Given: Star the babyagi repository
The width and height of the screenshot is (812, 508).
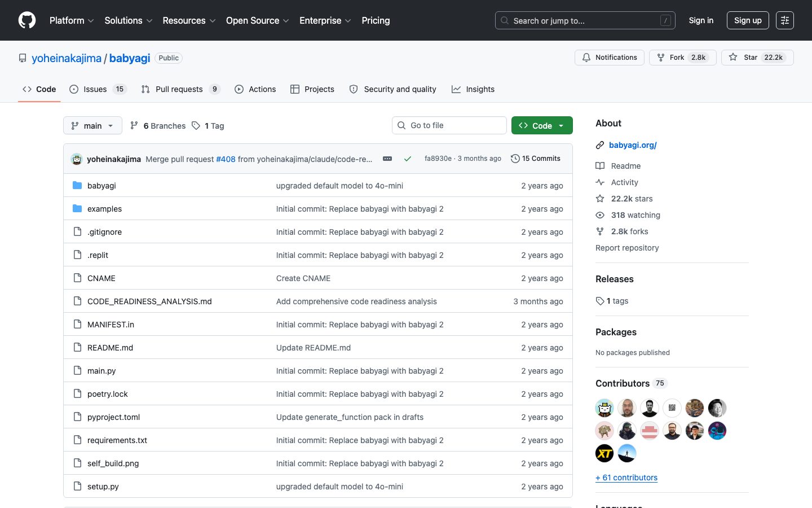Looking at the screenshot, I should click(757, 58).
